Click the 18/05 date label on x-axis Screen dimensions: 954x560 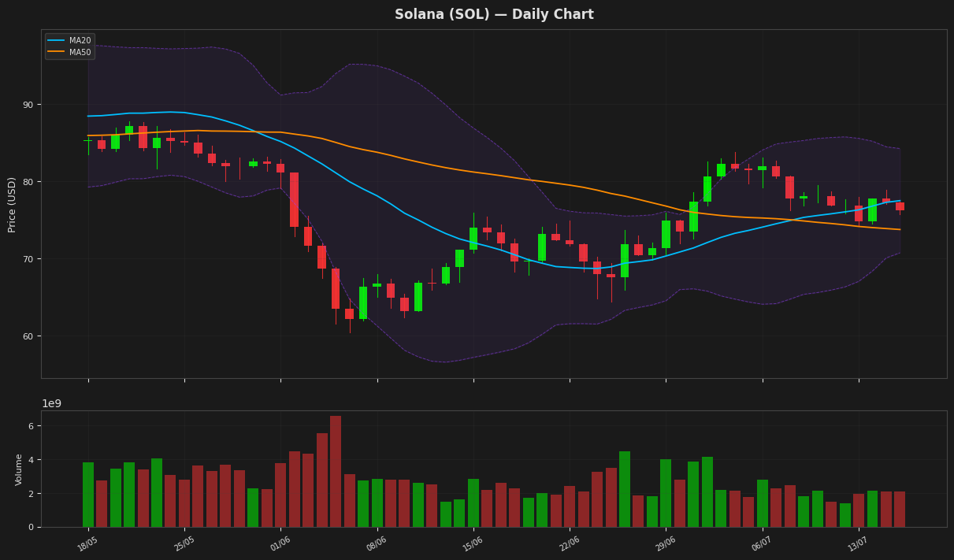(87, 543)
